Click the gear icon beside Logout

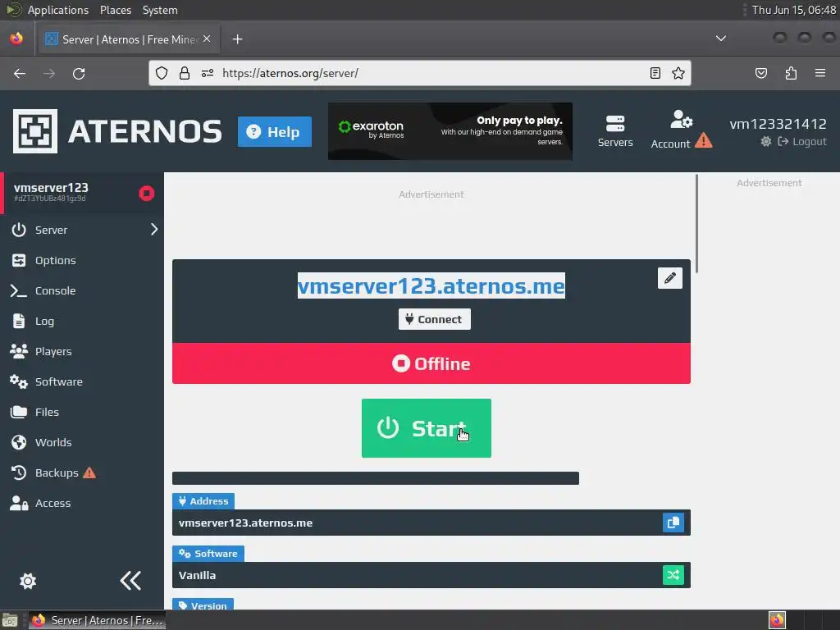766,141
